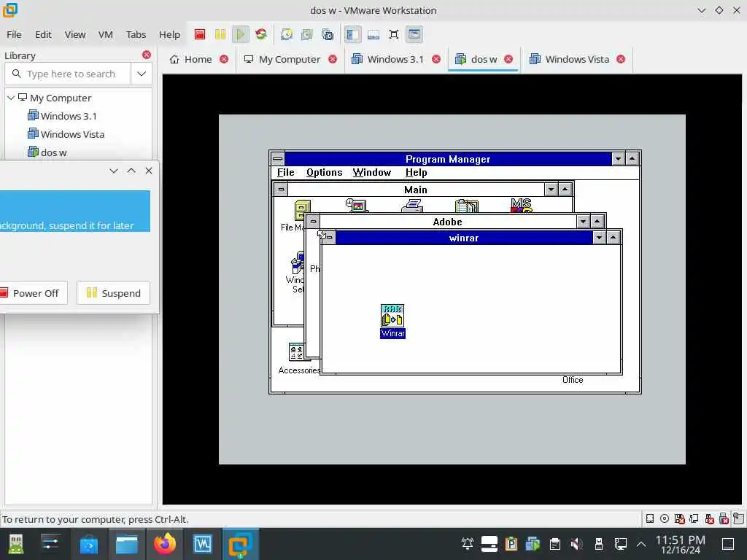Open VMware's Edit menu
This screenshot has height=560, width=747.
(43, 34)
